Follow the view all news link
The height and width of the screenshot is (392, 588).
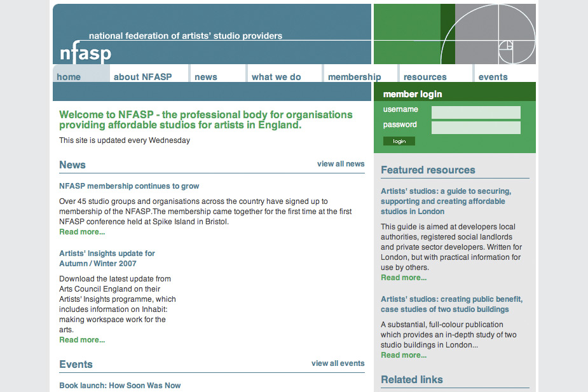click(341, 164)
